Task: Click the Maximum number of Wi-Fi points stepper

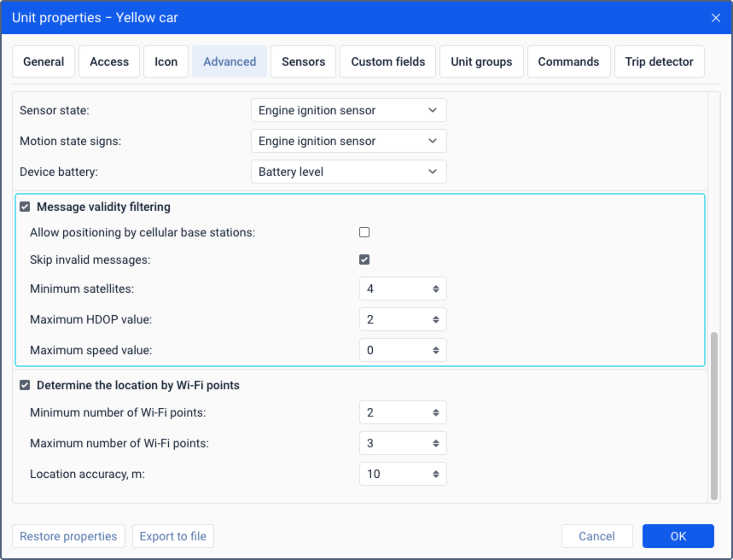Action: point(436,443)
